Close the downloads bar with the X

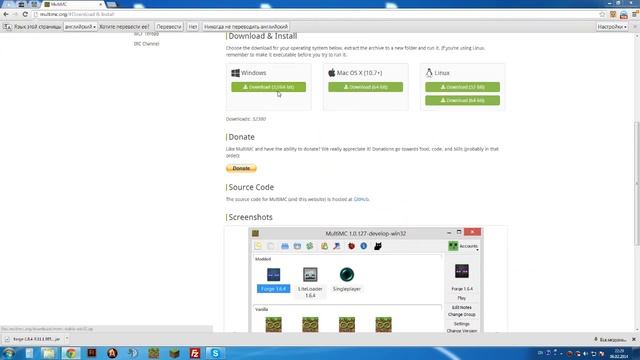coord(634,340)
